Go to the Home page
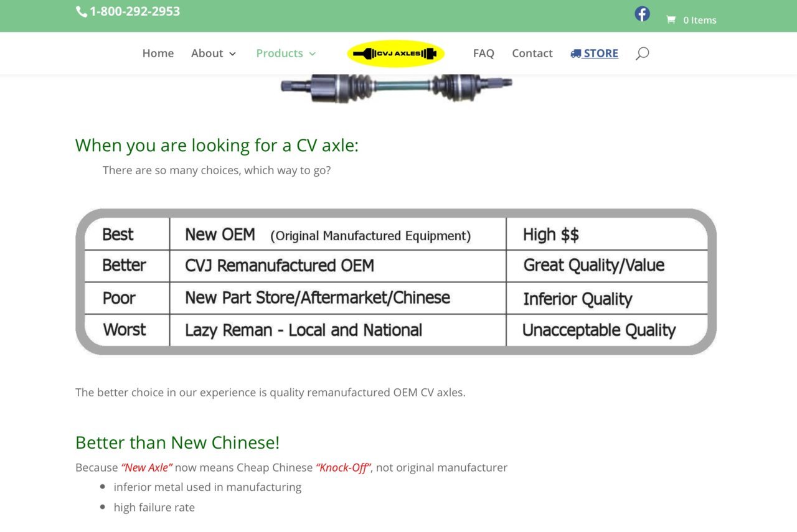This screenshot has height=532, width=797. click(x=158, y=54)
